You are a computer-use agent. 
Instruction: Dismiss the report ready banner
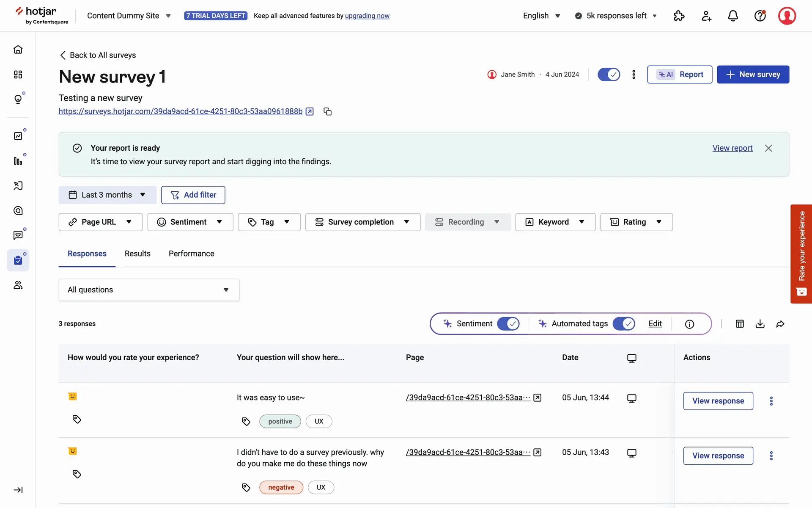click(x=768, y=148)
